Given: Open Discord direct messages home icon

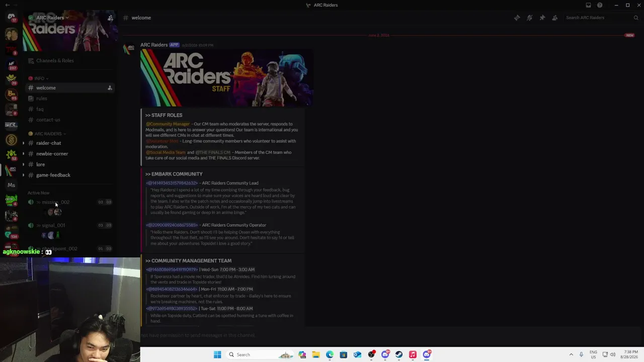Looking at the screenshot, I should (11, 18).
